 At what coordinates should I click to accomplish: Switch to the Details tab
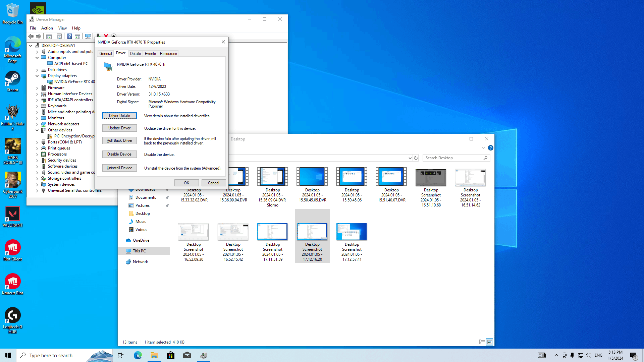135,54
